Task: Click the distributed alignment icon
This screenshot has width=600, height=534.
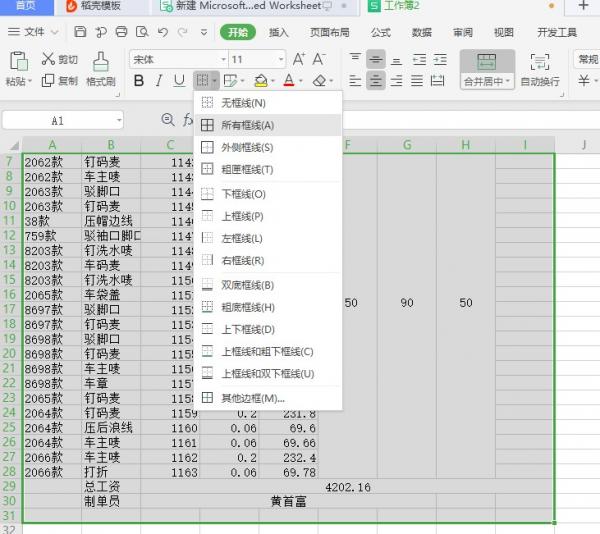Action: click(437, 81)
